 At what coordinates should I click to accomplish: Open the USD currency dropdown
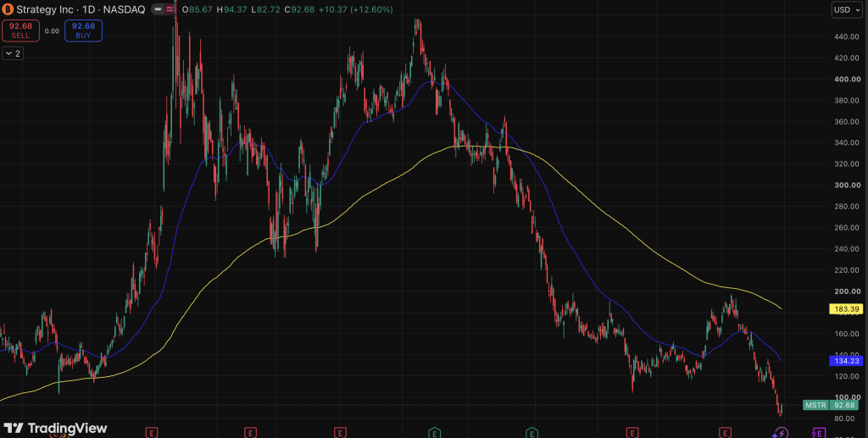click(x=847, y=9)
